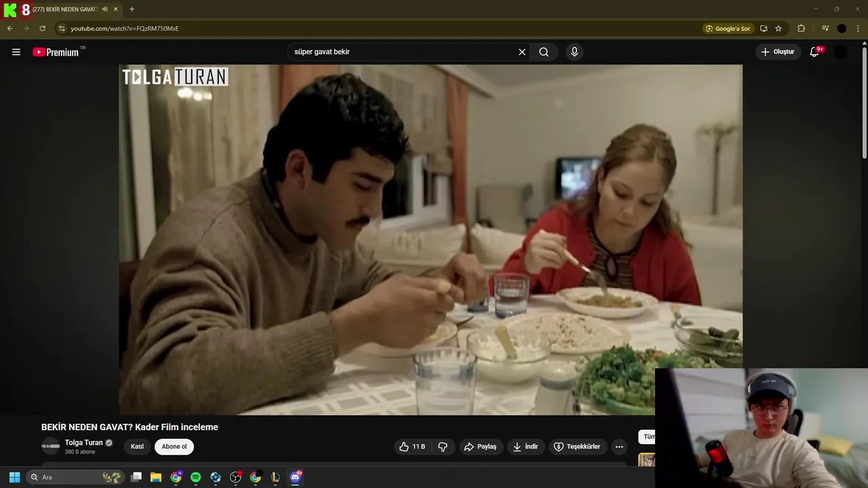The image size is (868, 488).
Task: Click the taskbar Ara search box
Action: pyautogui.click(x=76, y=477)
